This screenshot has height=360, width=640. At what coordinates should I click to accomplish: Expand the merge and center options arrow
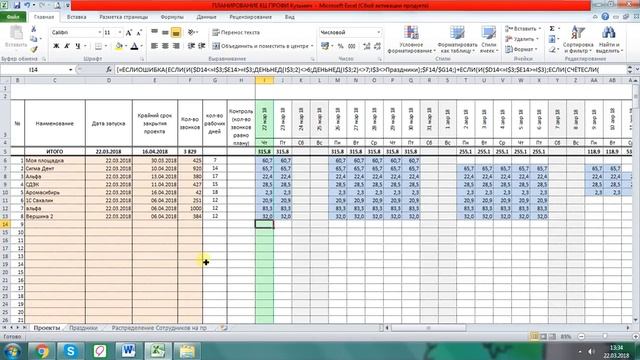click(312, 46)
